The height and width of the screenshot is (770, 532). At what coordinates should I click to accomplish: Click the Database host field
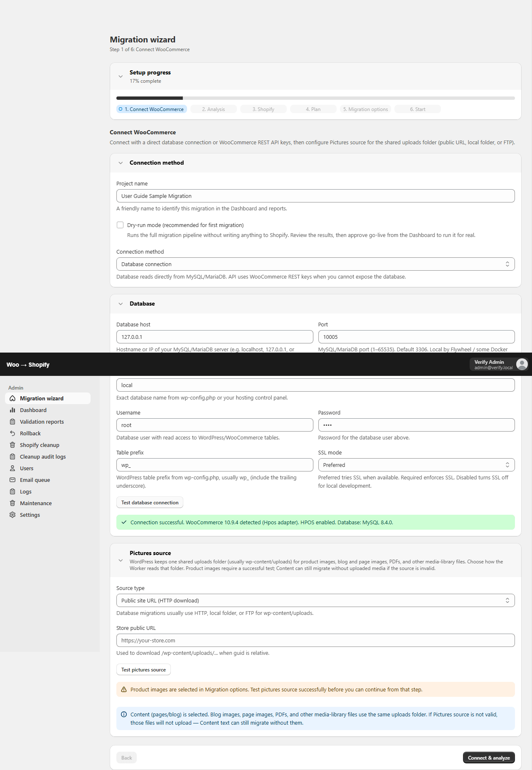[215, 337]
